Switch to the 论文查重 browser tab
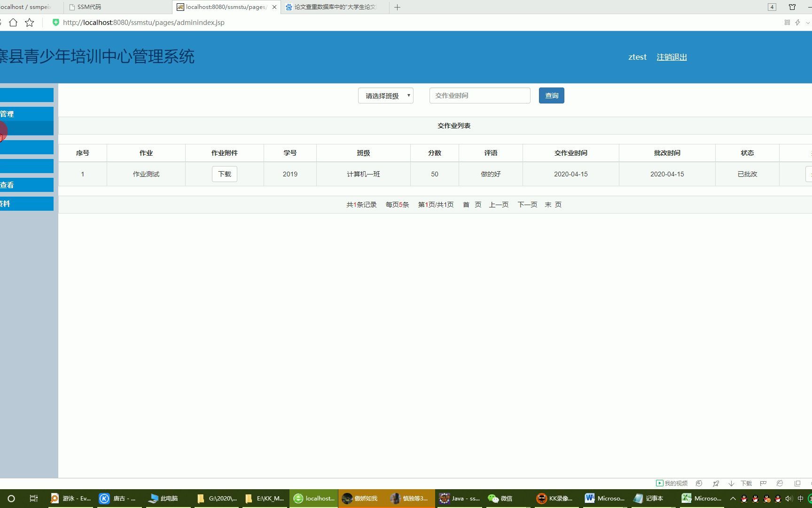Viewport: 812px width, 508px height. point(334,7)
